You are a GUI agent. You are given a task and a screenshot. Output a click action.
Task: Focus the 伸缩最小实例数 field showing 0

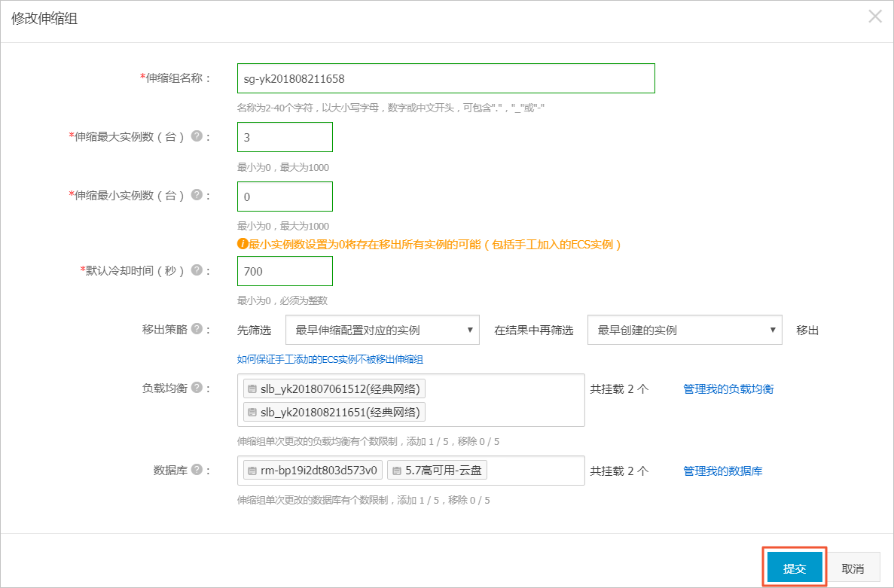coord(285,197)
